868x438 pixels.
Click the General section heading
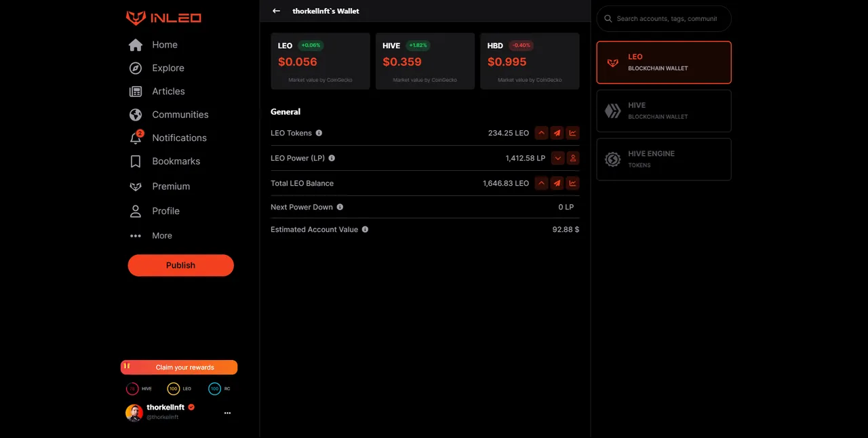click(285, 112)
